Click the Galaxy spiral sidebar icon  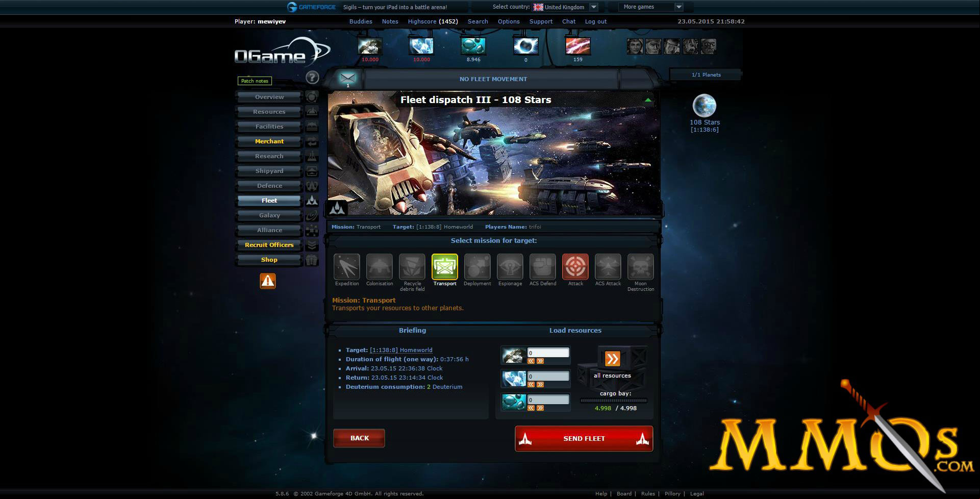(312, 215)
